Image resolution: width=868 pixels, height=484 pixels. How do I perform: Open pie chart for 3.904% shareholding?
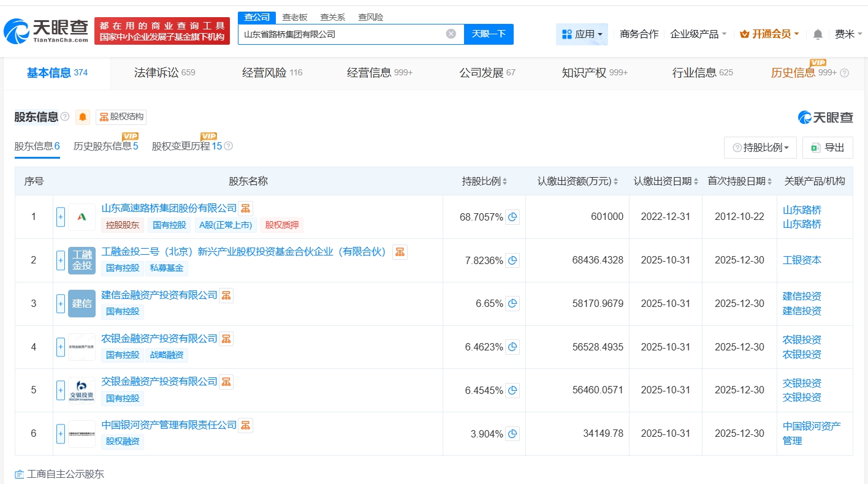pyautogui.click(x=512, y=434)
